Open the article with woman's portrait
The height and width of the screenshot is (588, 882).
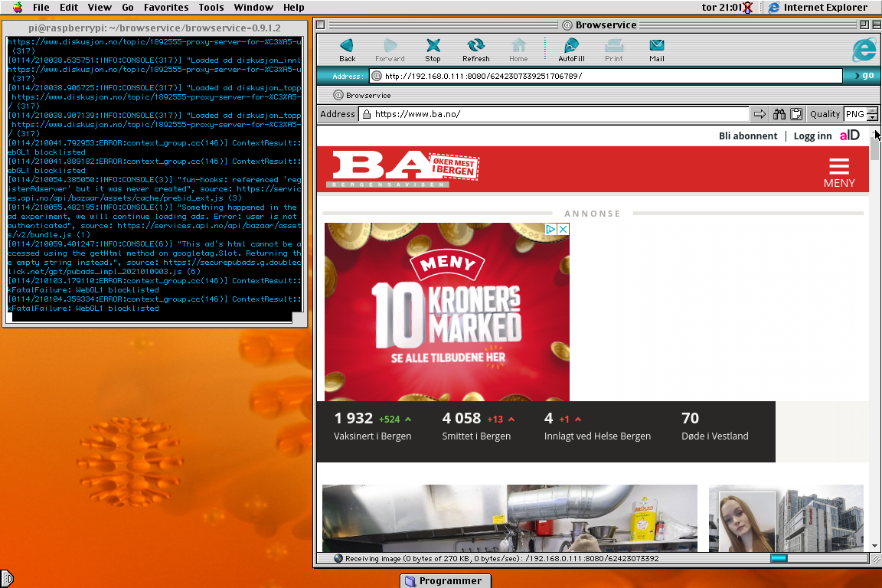pos(786,518)
